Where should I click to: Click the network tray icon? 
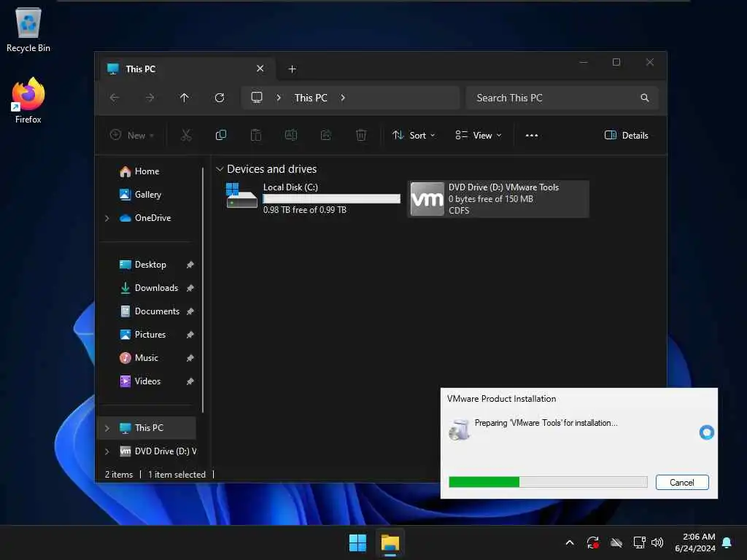click(639, 542)
